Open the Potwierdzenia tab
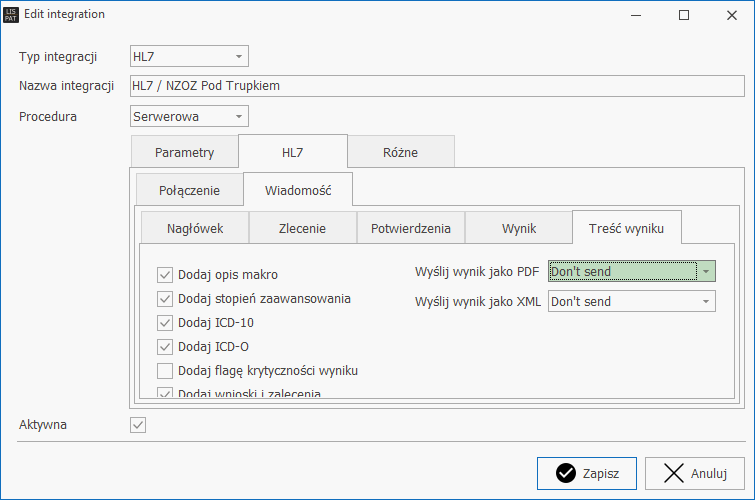Screen dimensions: 755x500 click(x=410, y=228)
